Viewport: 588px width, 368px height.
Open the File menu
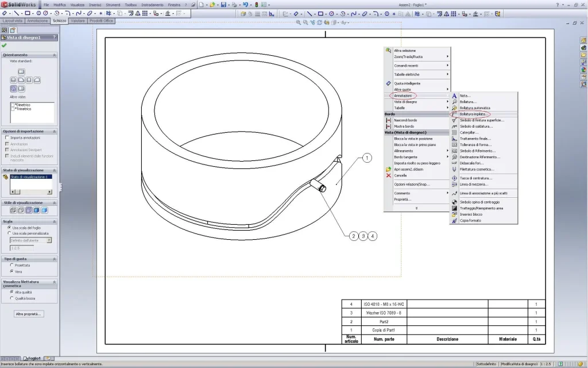coord(46,5)
